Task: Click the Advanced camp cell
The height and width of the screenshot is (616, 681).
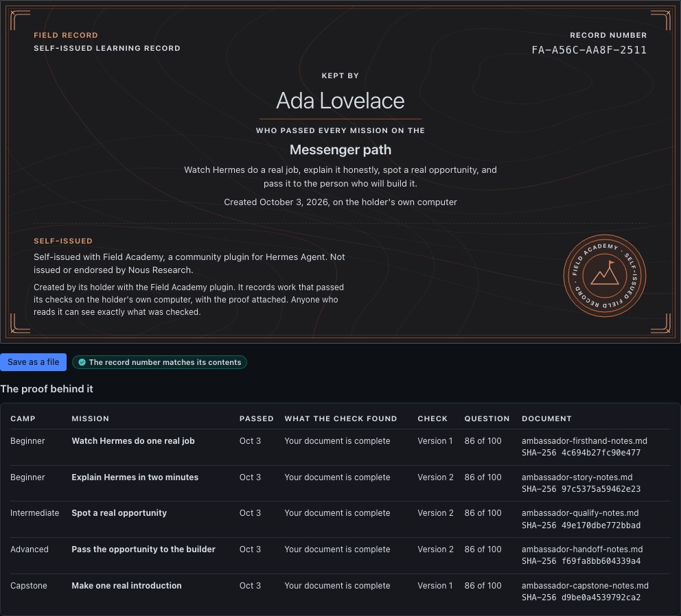Action: (x=30, y=549)
